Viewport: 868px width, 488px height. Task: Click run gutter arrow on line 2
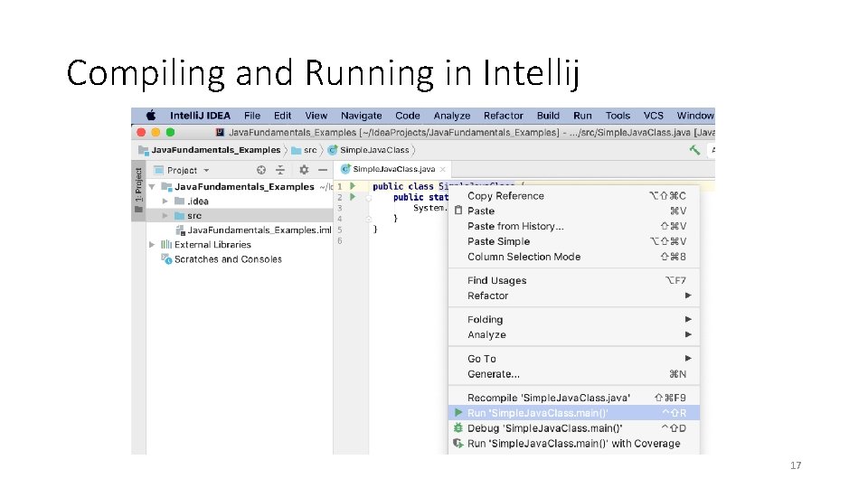tap(353, 197)
